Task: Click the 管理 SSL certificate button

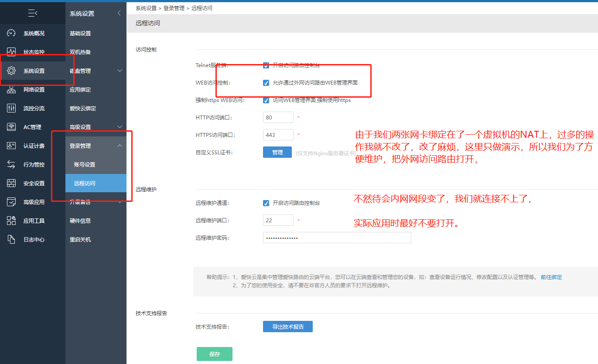Action: [277, 152]
